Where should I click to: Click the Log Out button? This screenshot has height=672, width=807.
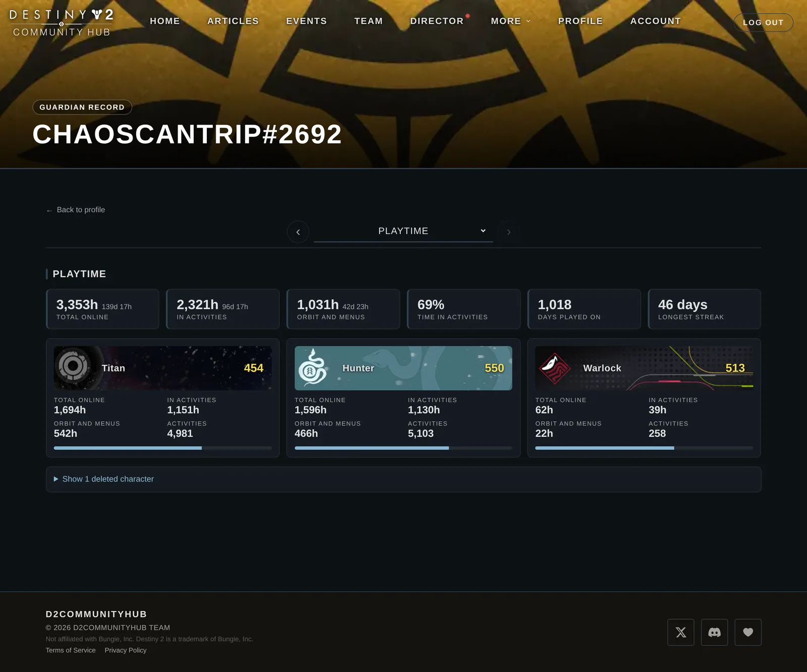coord(763,23)
